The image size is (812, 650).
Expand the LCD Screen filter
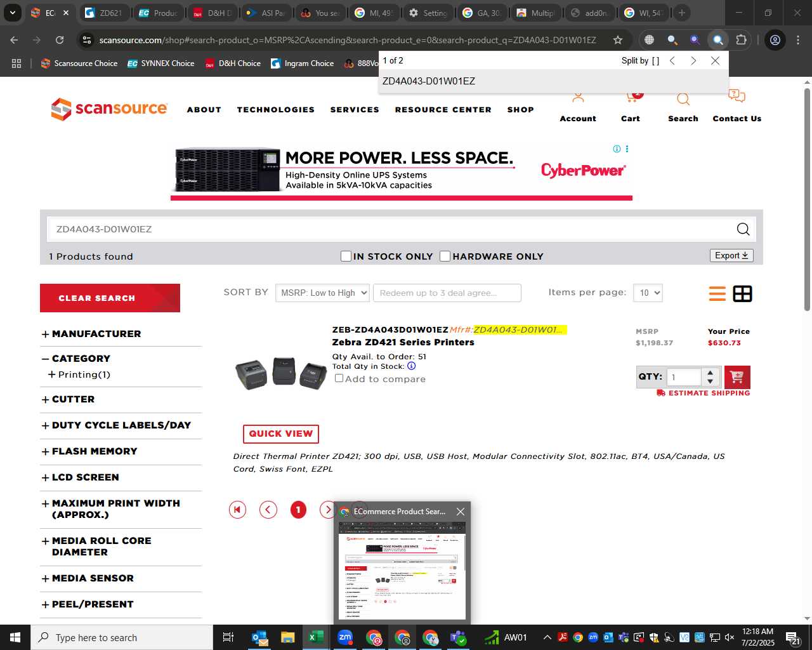pyautogui.click(x=45, y=477)
